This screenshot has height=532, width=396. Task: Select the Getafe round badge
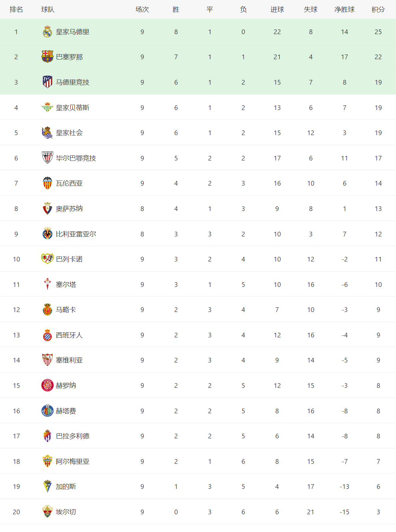(x=47, y=411)
